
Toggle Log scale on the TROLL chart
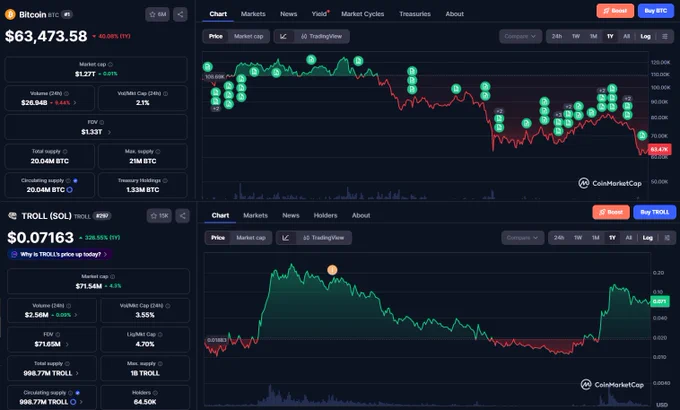pos(647,238)
